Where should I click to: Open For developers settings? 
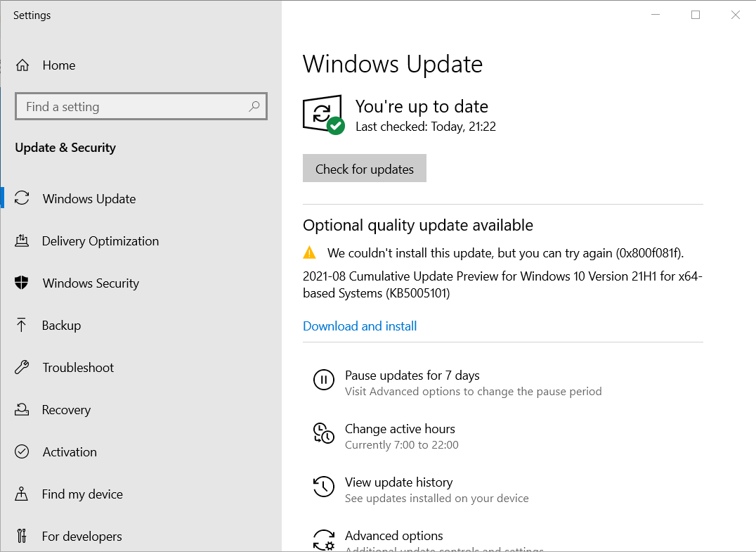[x=141, y=536]
